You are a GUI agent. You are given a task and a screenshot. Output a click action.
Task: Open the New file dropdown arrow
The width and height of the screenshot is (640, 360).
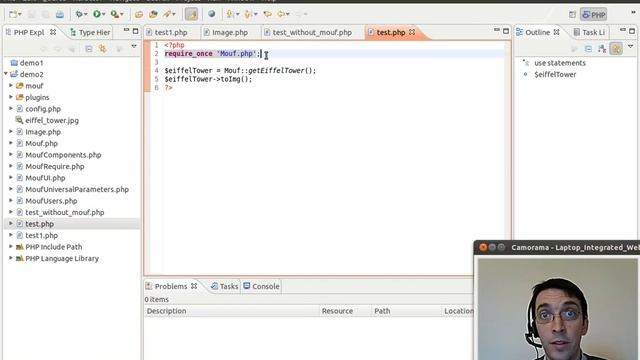pos(20,14)
